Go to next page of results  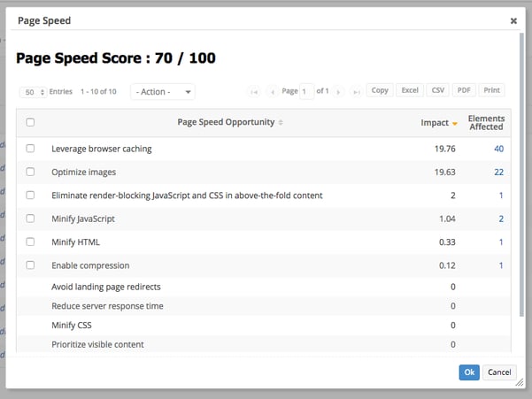point(338,91)
